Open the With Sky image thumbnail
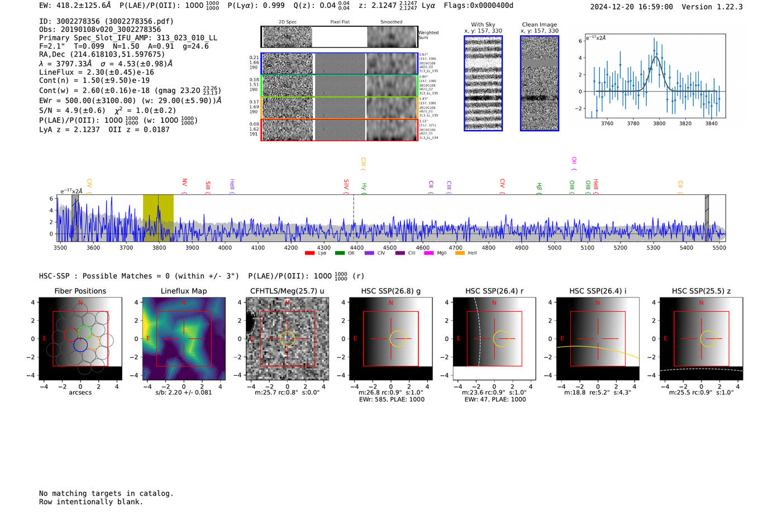 tap(483, 83)
